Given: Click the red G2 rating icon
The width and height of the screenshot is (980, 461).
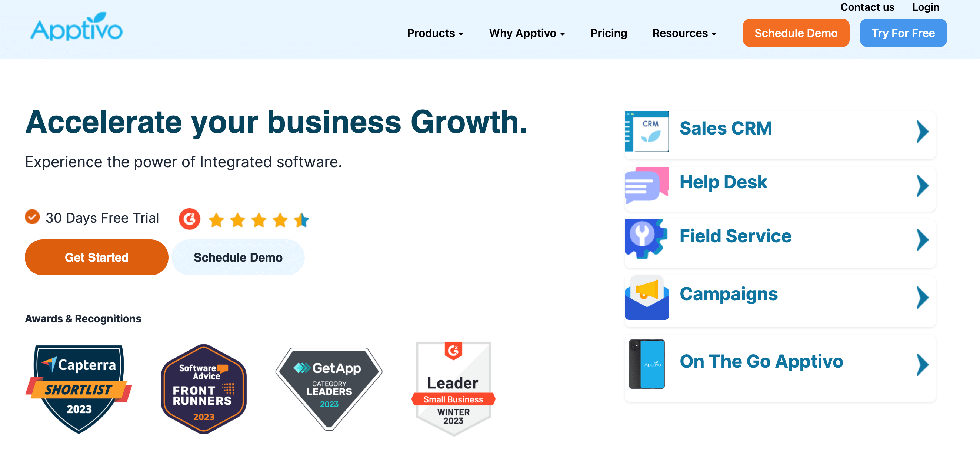Looking at the screenshot, I should coord(190,219).
